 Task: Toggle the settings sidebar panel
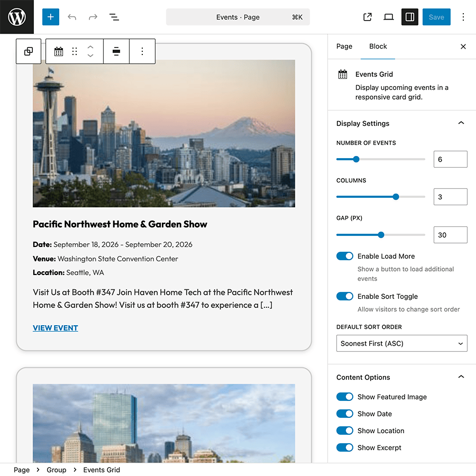pyautogui.click(x=410, y=17)
